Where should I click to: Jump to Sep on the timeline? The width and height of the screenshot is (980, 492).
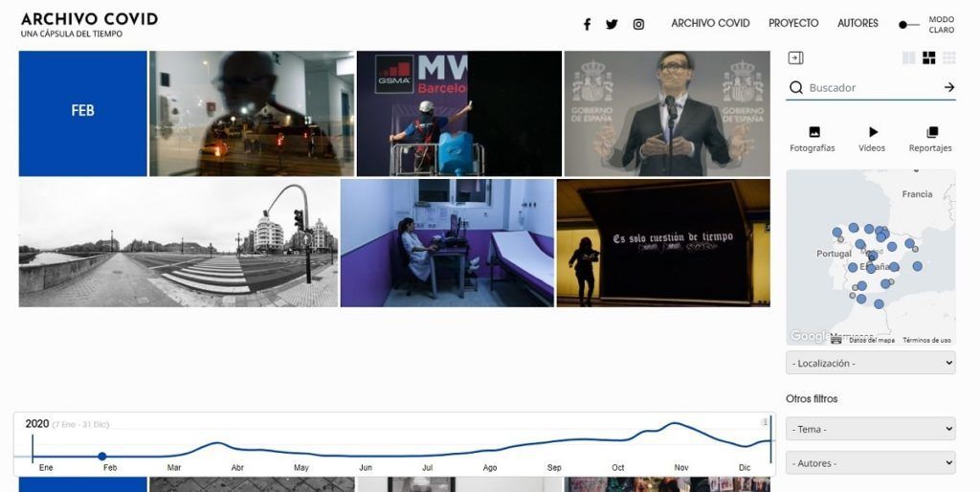pos(554,468)
